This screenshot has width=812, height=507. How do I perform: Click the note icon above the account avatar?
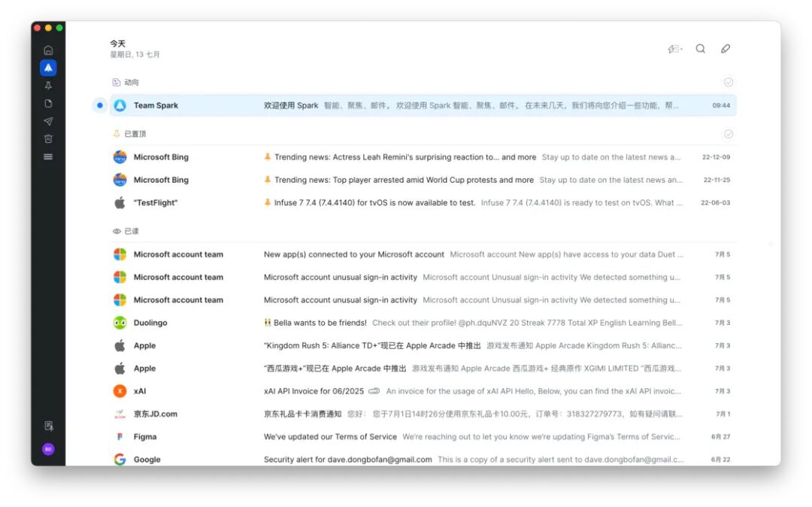click(x=49, y=426)
